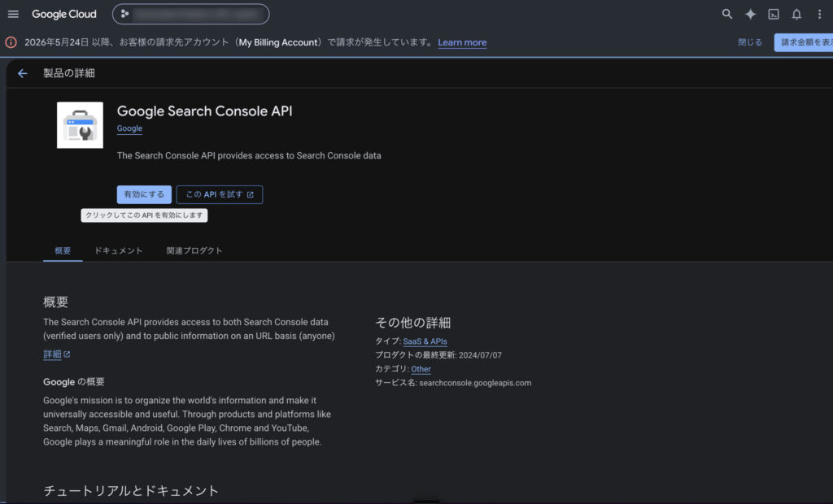Screen dimensions: 833x504
Task: Click the Google Cloud logo
Action: [64, 15]
